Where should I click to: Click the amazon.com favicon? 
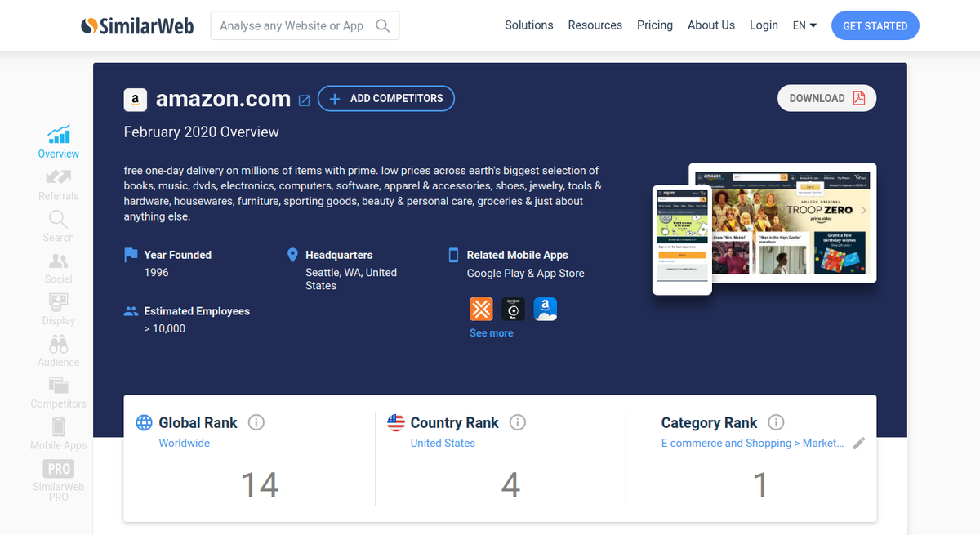click(136, 100)
